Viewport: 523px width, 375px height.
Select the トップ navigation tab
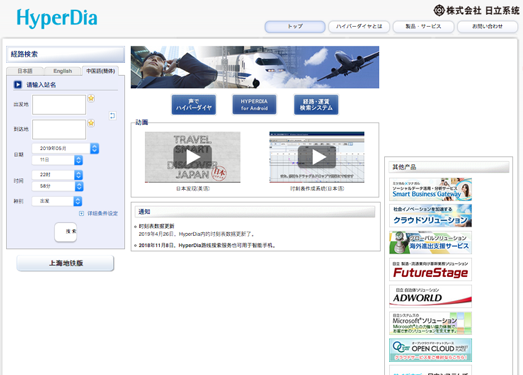pos(295,27)
